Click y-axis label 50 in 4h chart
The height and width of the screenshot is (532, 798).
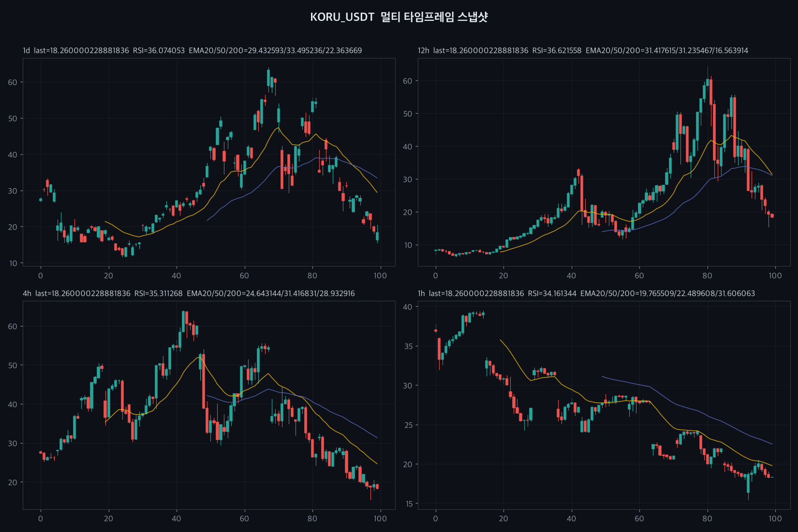13,365
